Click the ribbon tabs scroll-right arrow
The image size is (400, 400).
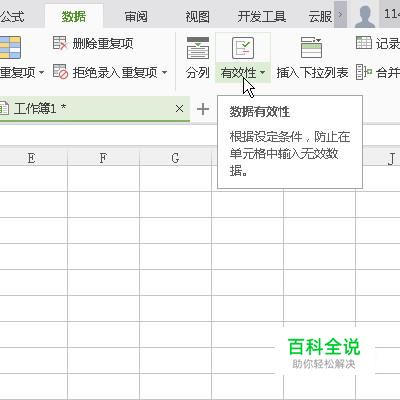click(x=340, y=14)
